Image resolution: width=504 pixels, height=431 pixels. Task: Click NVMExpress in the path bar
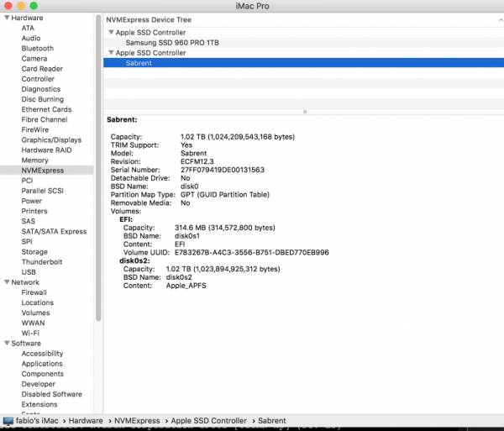(137, 421)
